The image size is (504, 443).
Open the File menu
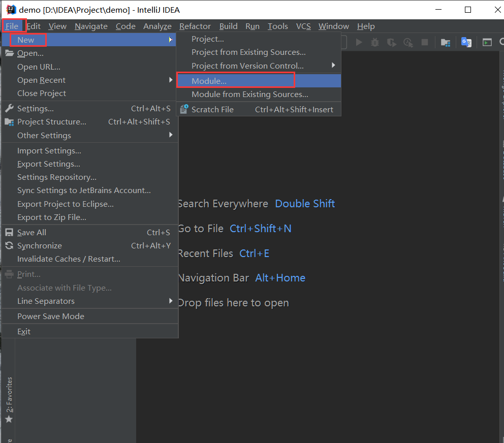(12, 26)
